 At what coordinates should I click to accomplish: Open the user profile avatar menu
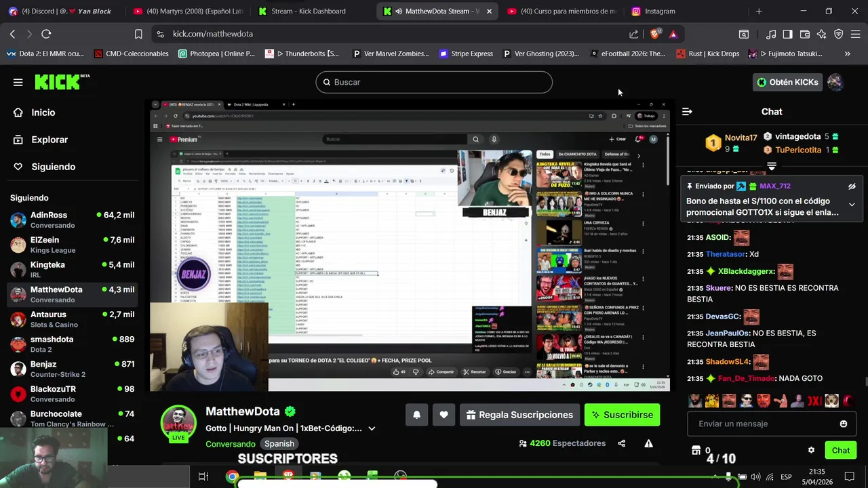point(835,82)
